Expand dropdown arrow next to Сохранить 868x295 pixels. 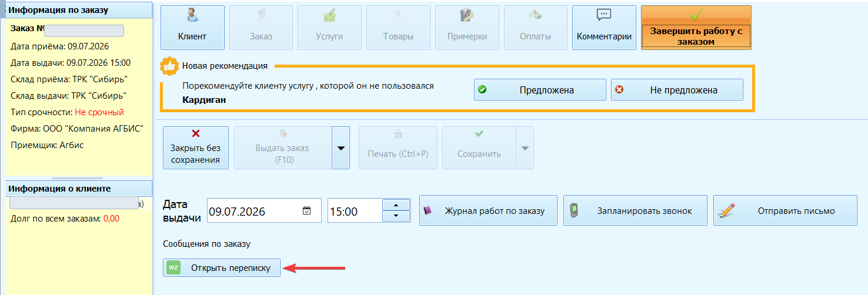[x=525, y=147]
